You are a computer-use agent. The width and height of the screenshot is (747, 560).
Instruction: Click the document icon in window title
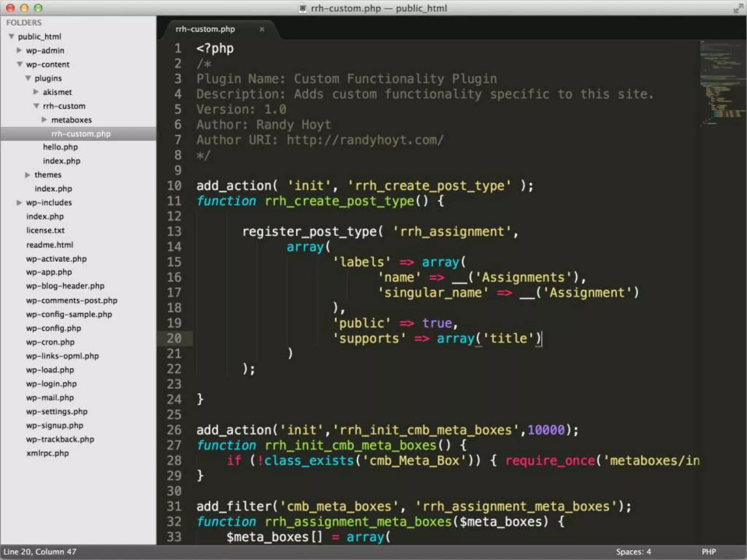click(x=302, y=8)
